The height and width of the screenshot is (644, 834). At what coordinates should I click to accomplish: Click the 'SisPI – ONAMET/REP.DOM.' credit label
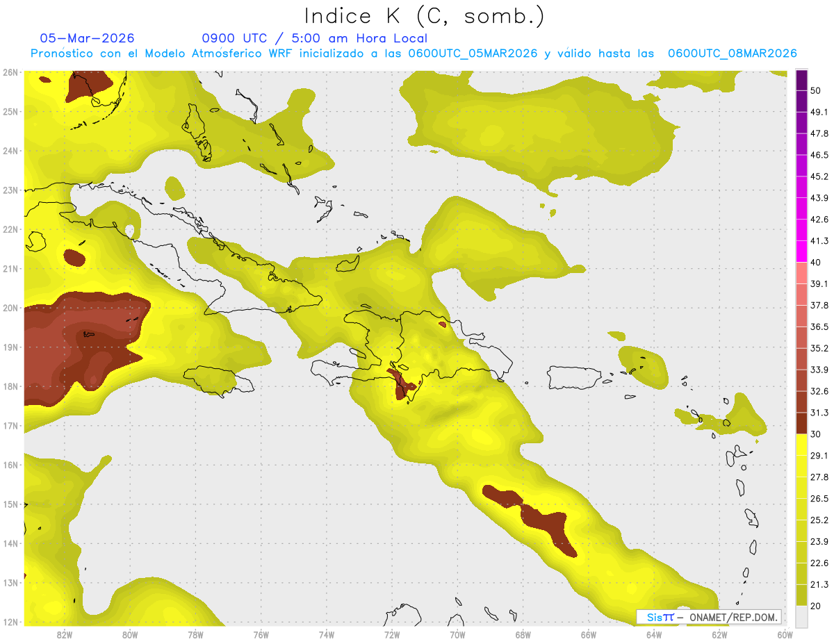coord(709,617)
